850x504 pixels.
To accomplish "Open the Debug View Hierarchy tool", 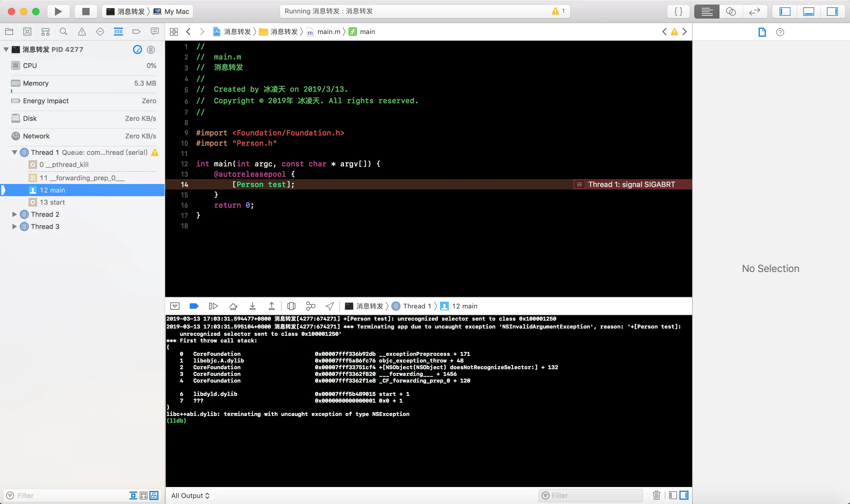I will pos(291,306).
